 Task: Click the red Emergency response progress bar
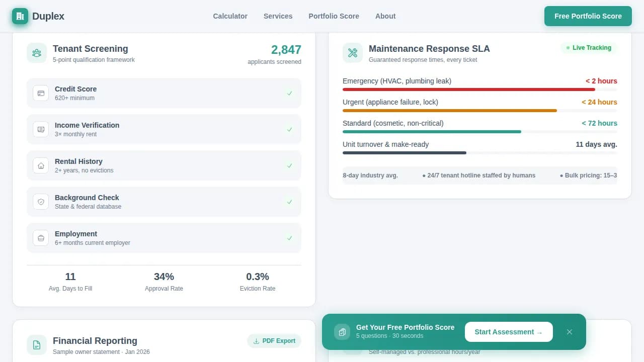468,89
